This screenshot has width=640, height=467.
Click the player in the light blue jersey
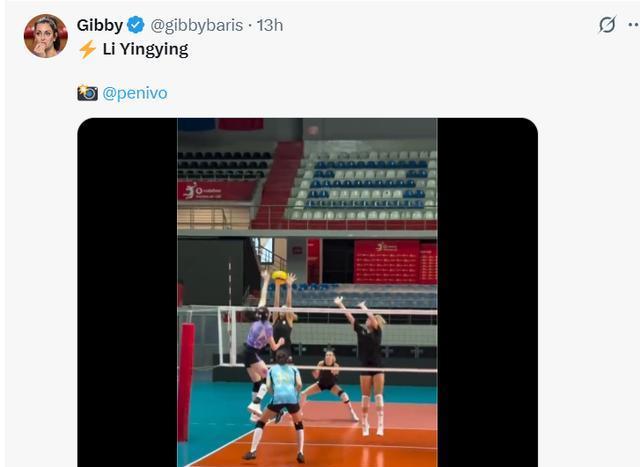click(282, 404)
